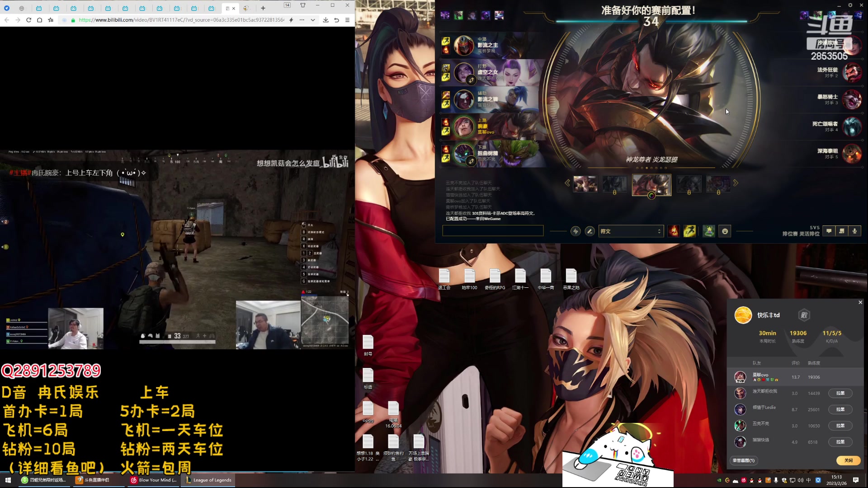Select the Ignite summoner spell slot
Screen dimensions: 868x488
[674, 231]
